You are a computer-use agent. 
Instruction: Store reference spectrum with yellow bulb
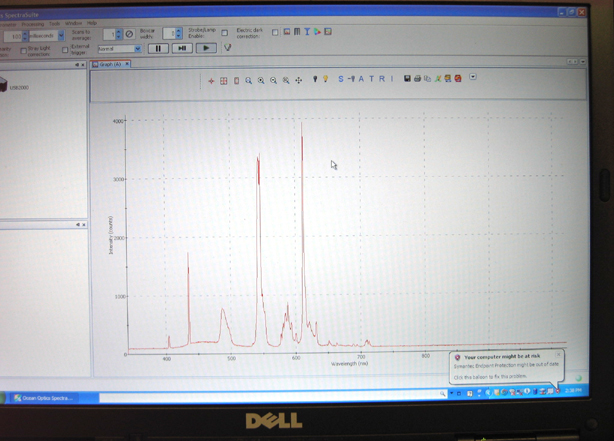(325, 79)
